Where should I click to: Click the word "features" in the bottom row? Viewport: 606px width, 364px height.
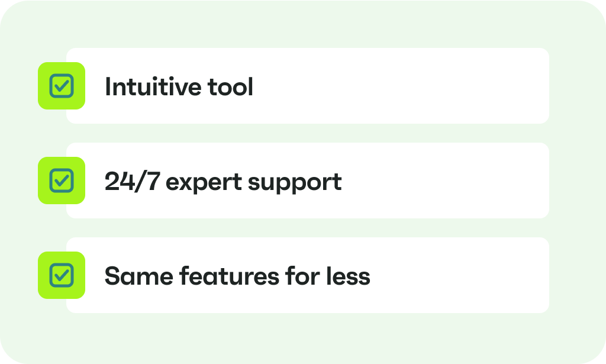(x=229, y=276)
